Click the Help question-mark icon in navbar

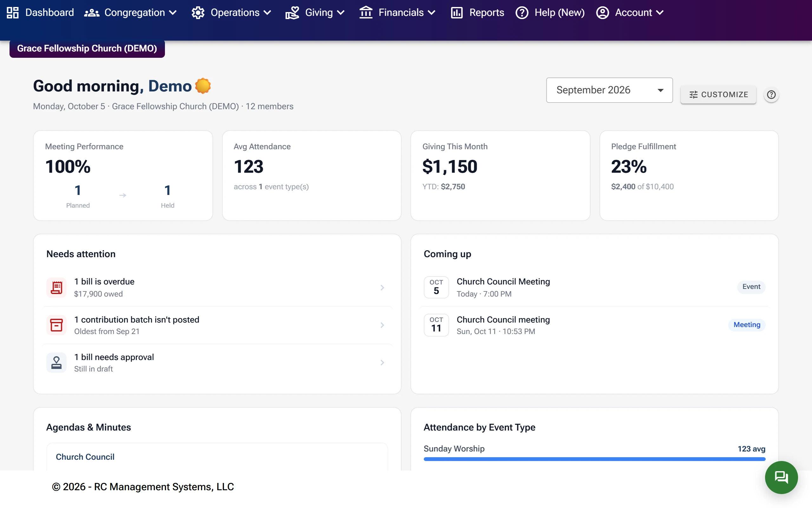(522, 13)
